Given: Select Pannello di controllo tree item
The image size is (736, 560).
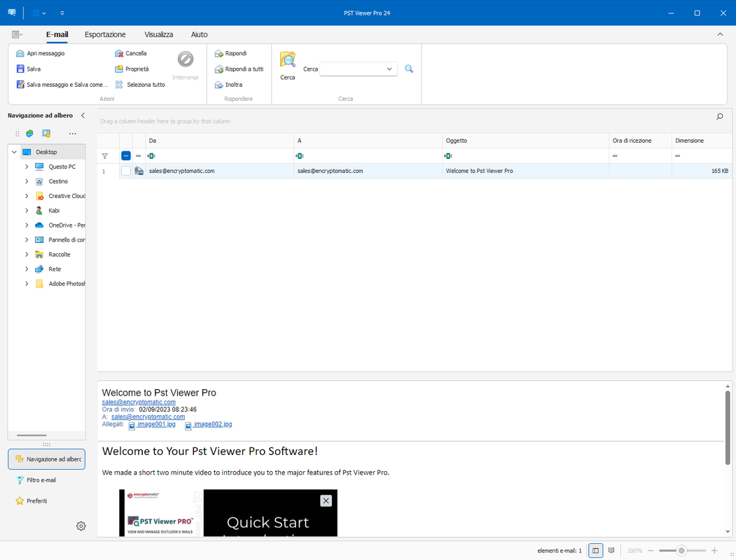Looking at the screenshot, I should click(60, 240).
